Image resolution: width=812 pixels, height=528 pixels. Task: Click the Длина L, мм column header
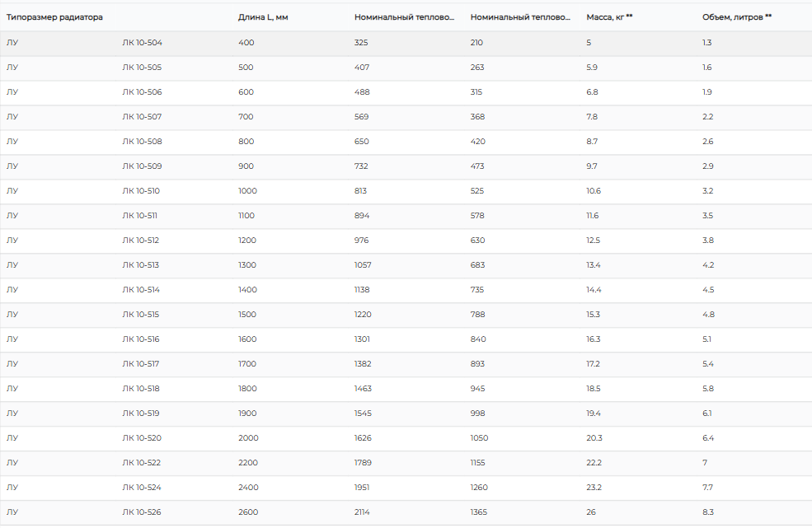(263, 17)
